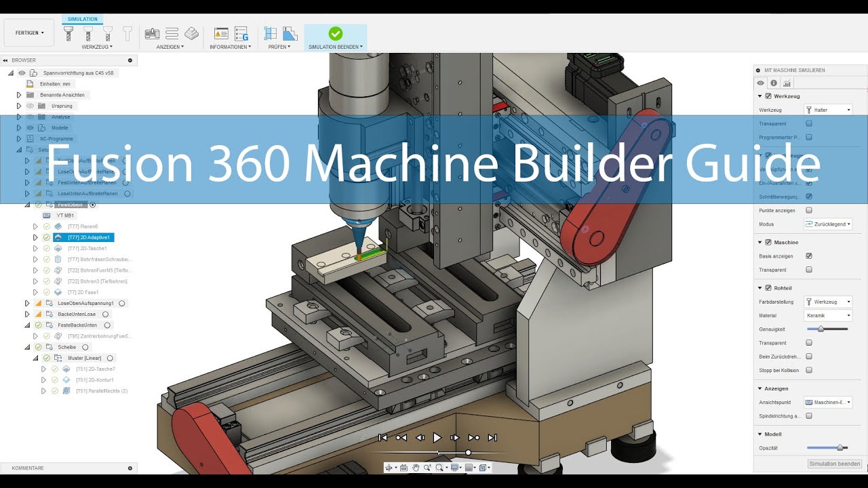
Task: Open the warning info window icon in Informationen
Action: (221, 33)
